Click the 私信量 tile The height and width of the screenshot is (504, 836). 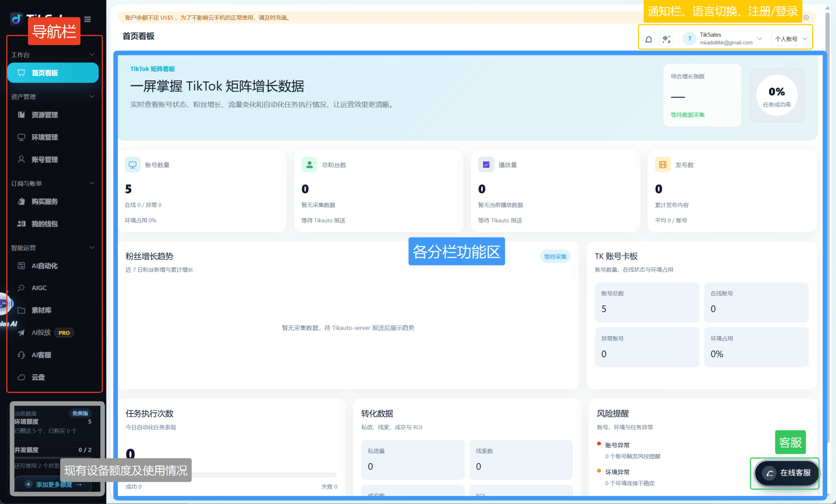(x=413, y=459)
